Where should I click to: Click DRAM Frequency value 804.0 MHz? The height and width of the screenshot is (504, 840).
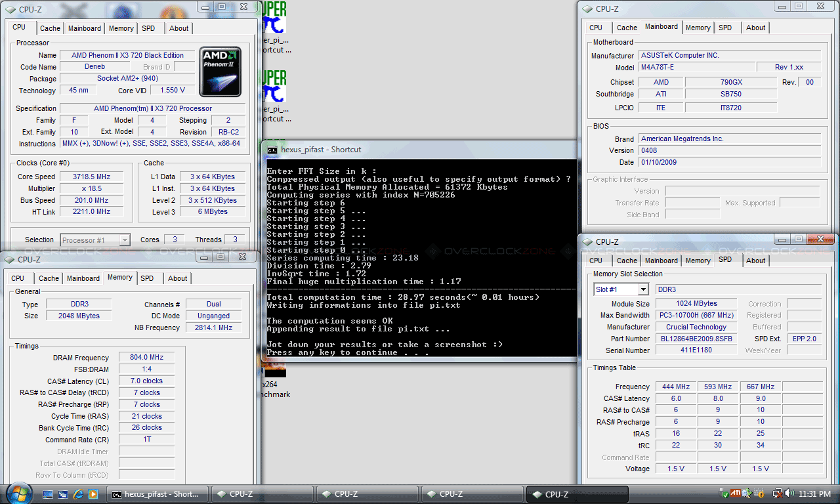click(x=147, y=358)
